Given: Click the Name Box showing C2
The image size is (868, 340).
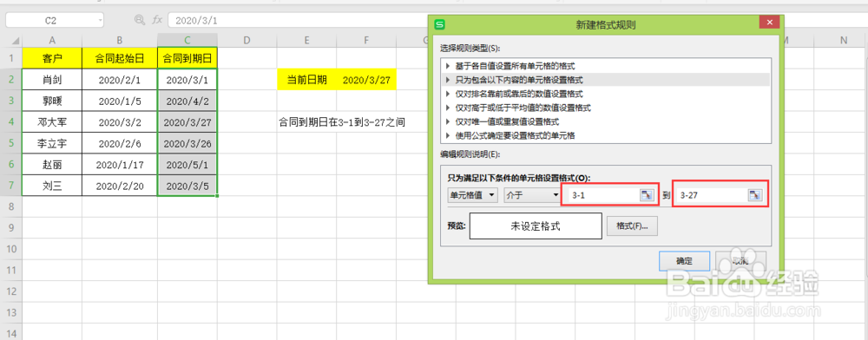Looking at the screenshot, I should point(51,21).
